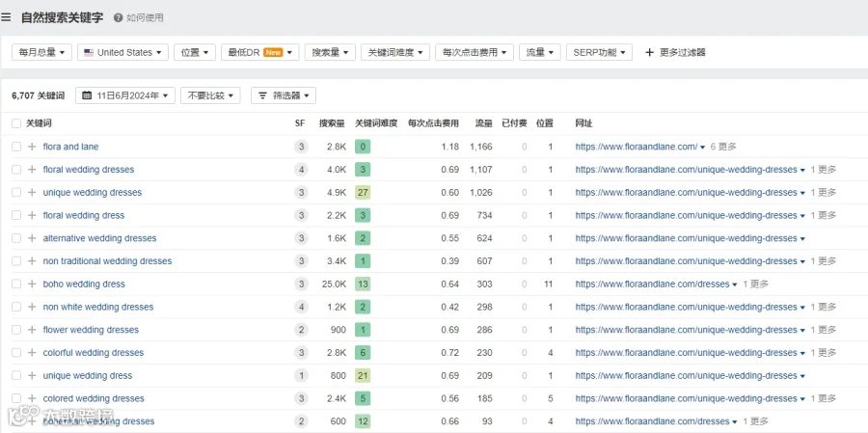Click the US flag icon in country filter
The width and height of the screenshot is (868, 433).
[x=89, y=53]
